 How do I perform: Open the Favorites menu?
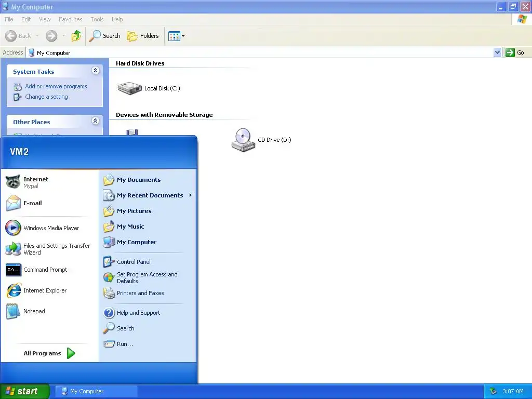[70, 19]
